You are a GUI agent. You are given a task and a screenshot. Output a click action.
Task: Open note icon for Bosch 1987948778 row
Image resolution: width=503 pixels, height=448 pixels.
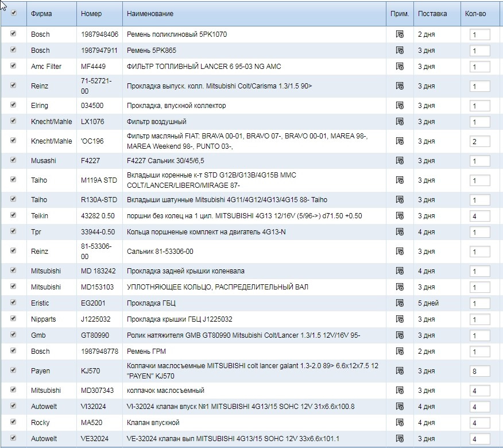[400, 352]
